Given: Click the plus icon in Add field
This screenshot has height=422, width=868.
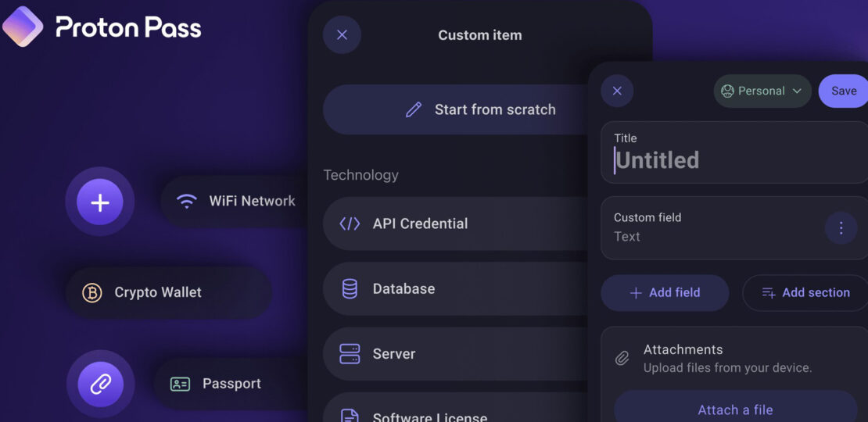Looking at the screenshot, I should [636, 293].
